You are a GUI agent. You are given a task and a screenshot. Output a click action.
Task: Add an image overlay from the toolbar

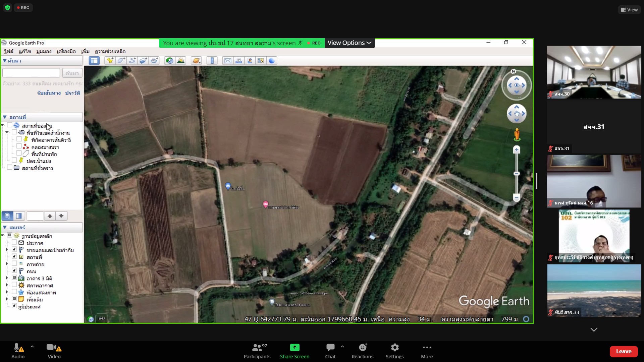coord(143,61)
